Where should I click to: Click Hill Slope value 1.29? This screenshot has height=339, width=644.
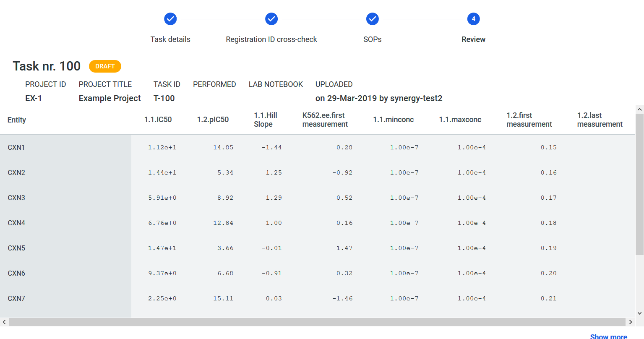click(274, 198)
